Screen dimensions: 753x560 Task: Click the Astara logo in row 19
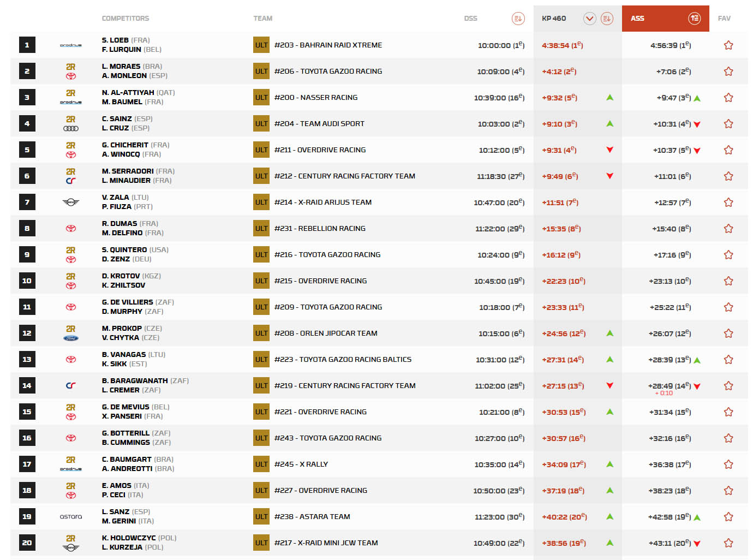71,517
